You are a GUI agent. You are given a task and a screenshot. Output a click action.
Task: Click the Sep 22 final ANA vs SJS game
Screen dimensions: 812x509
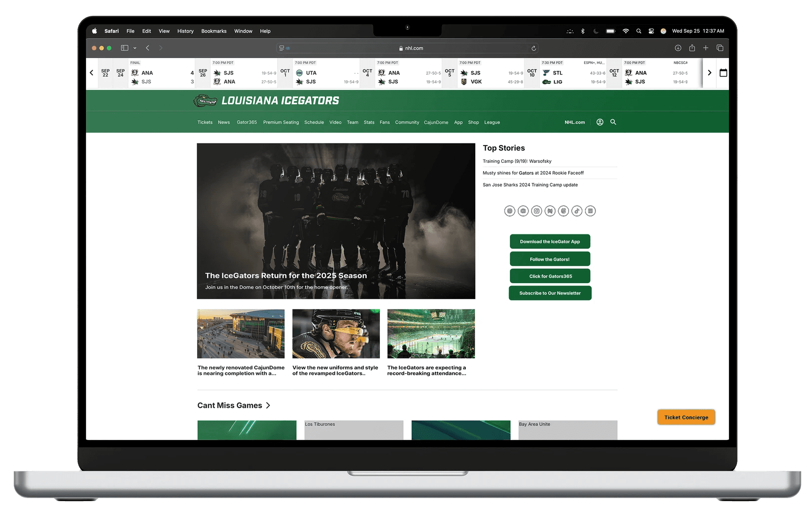coord(162,73)
